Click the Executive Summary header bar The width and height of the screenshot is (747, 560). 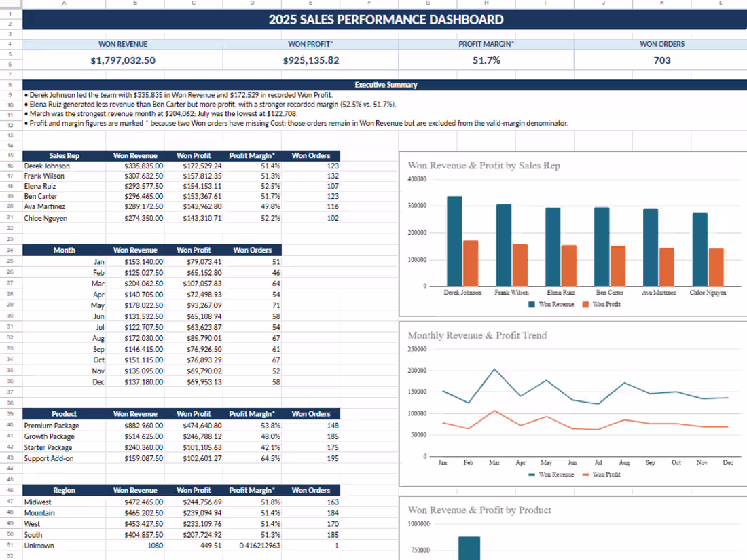tap(386, 85)
